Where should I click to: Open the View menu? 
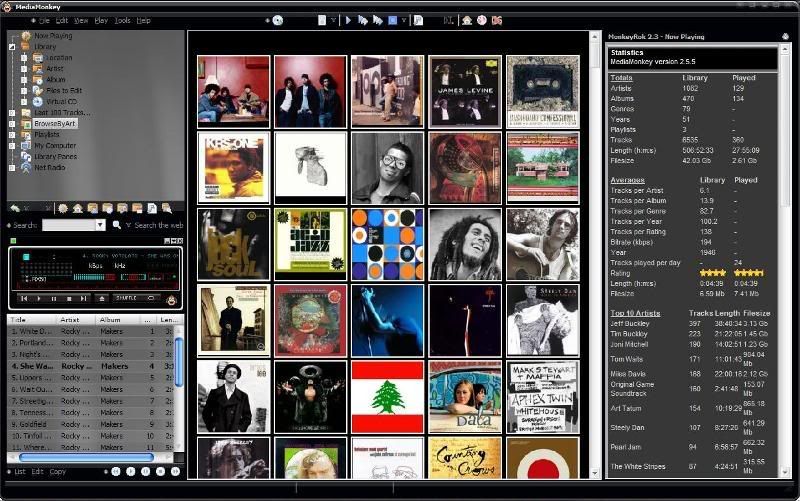[81, 20]
